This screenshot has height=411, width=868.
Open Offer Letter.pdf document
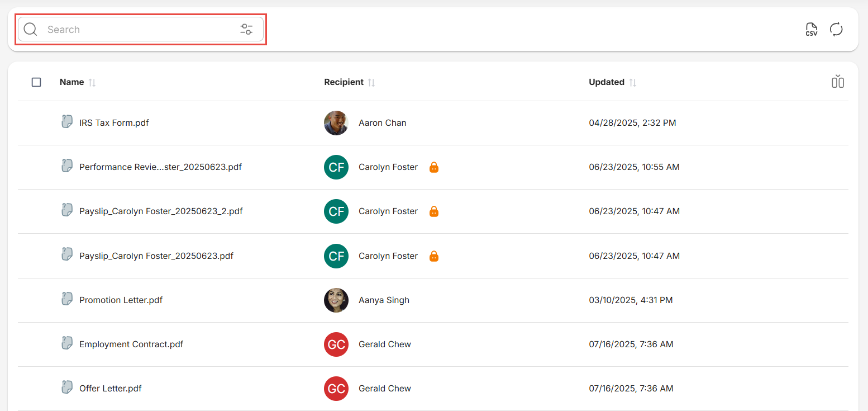[x=111, y=389]
